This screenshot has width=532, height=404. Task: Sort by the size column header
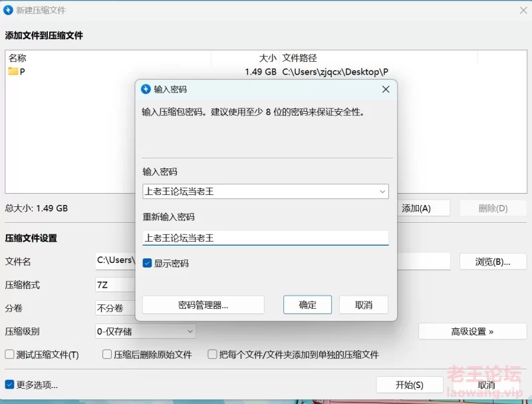click(x=267, y=58)
